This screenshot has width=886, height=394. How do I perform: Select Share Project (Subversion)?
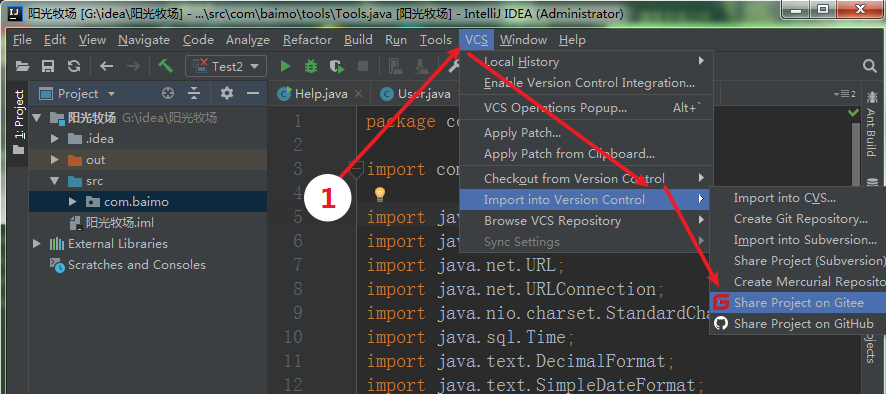798,261
